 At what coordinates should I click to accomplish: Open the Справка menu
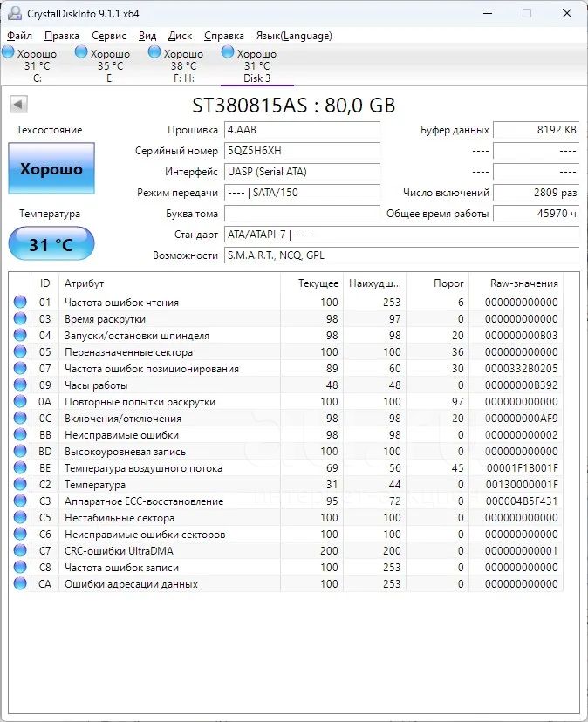tap(224, 36)
